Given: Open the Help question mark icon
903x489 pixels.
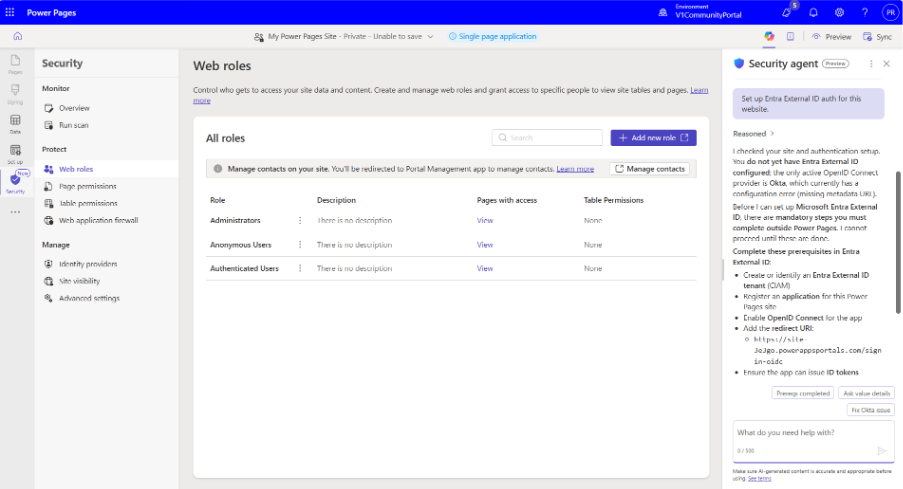Looking at the screenshot, I should (864, 12).
